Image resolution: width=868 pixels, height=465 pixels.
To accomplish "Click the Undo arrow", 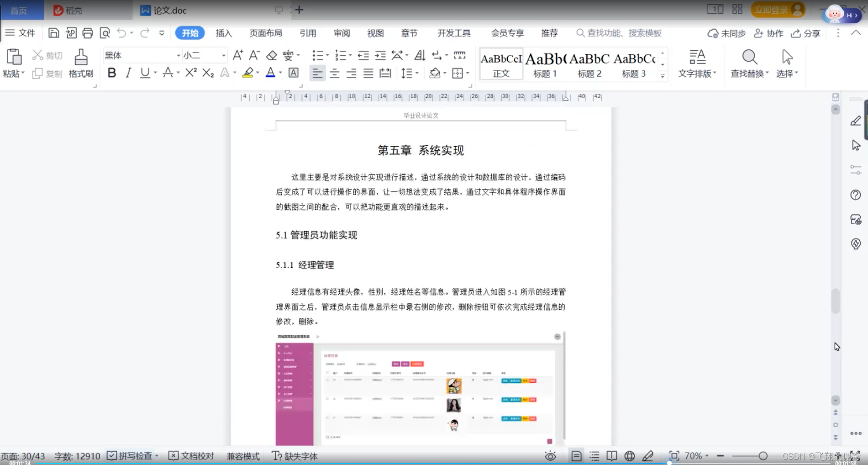I will tap(121, 33).
